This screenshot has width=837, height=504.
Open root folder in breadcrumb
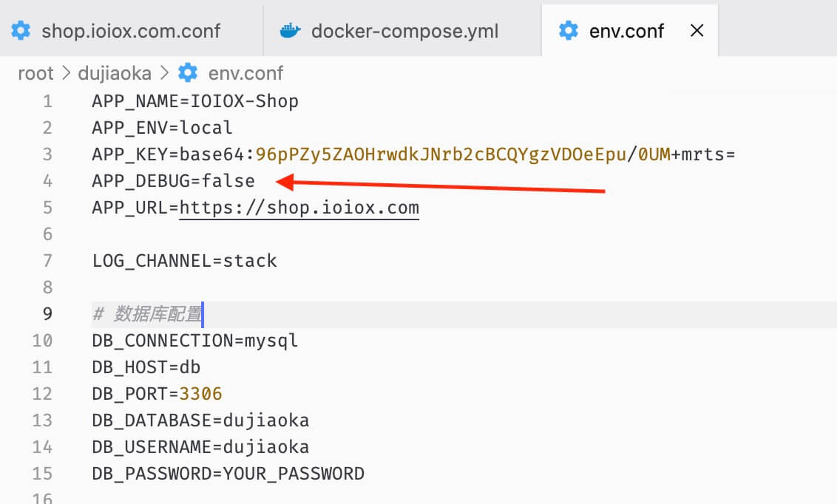coord(35,73)
